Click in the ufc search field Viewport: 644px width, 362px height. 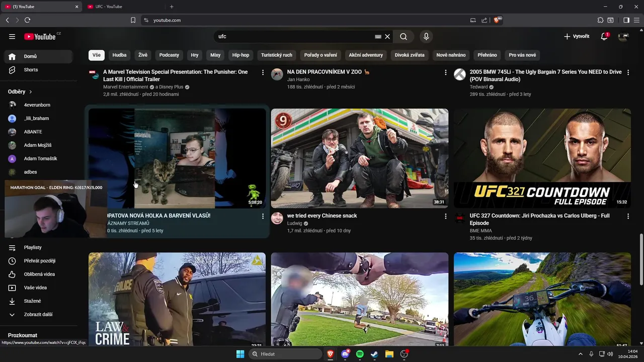tap(294, 36)
